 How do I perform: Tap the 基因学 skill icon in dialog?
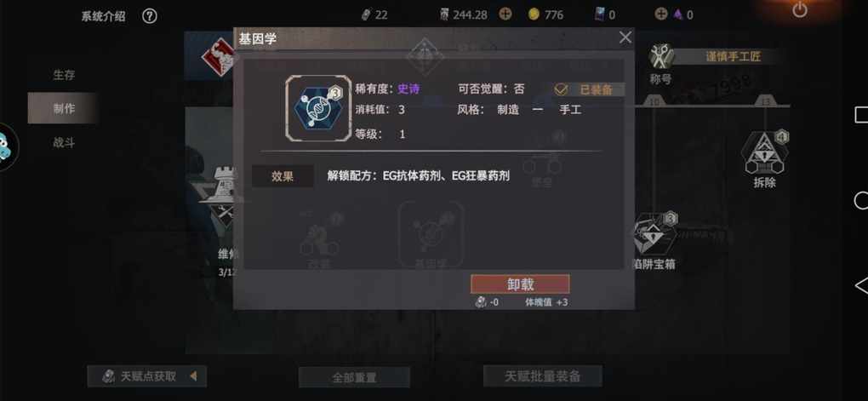[318, 108]
